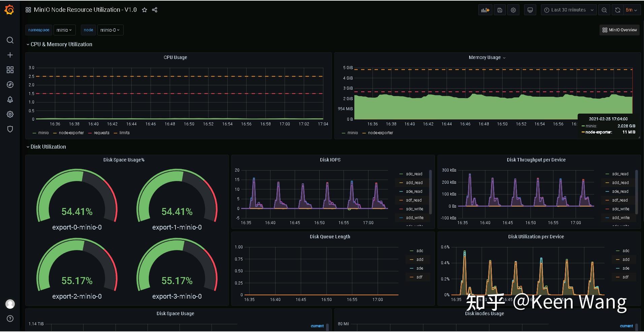Open Disk Throughput per Device panel title
Viewport: 644px width, 332px height.
pyautogui.click(x=536, y=160)
